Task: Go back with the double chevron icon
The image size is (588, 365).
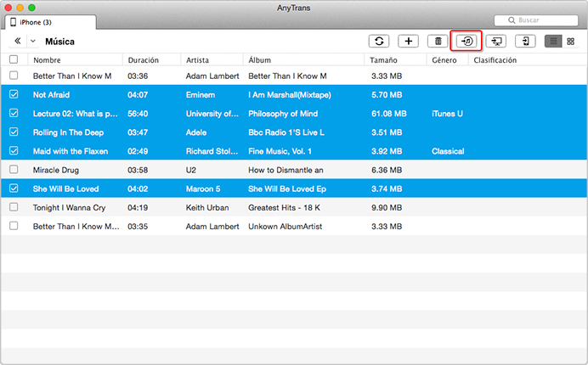Action: tap(17, 41)
